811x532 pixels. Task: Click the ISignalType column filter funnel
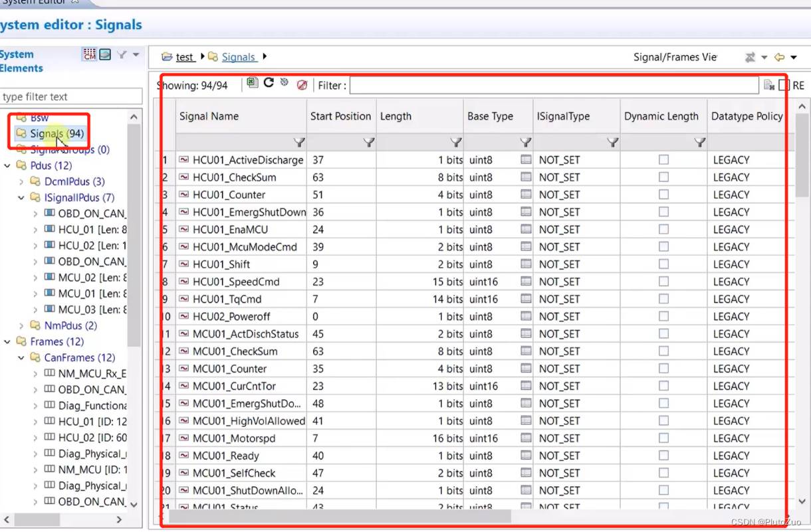click(613, 142)
